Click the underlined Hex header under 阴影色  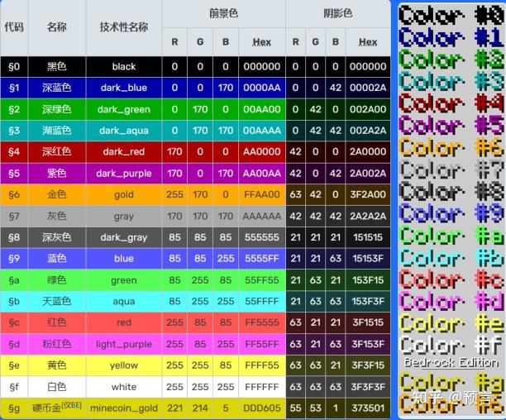pos(368,42)
